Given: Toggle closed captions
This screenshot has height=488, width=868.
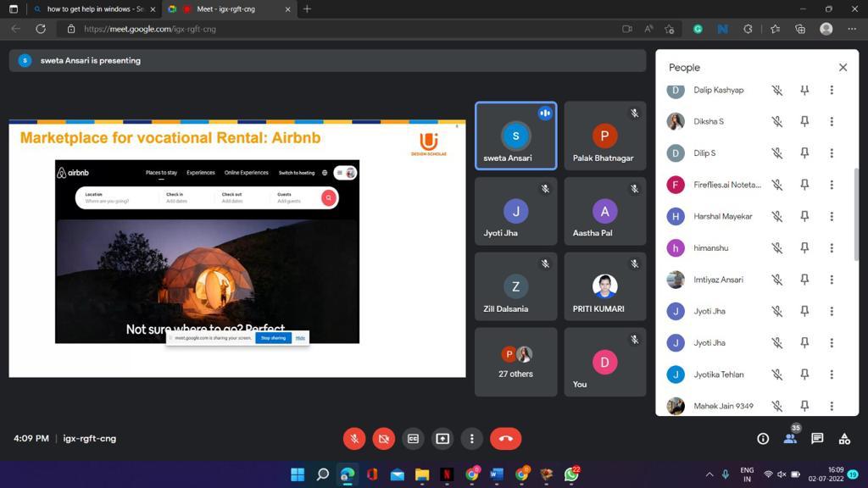Looking at the screenshot, I should tap(413, 438).
